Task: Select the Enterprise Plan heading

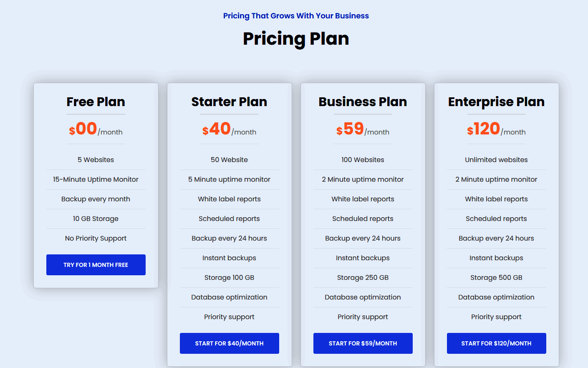Action: click(496, 102)
